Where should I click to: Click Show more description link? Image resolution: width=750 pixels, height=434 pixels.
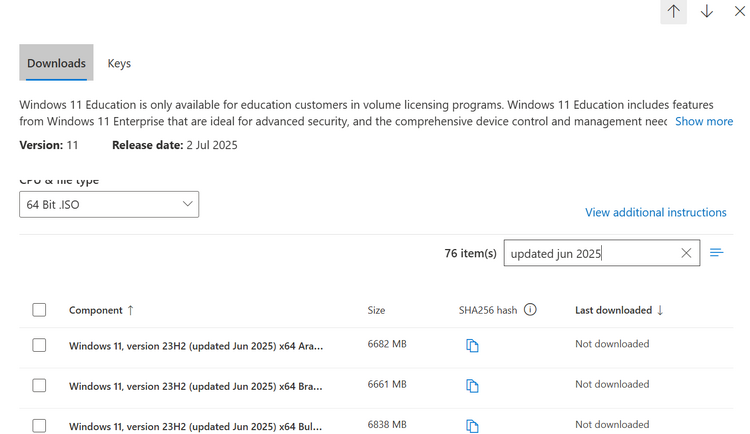[704, 122]
